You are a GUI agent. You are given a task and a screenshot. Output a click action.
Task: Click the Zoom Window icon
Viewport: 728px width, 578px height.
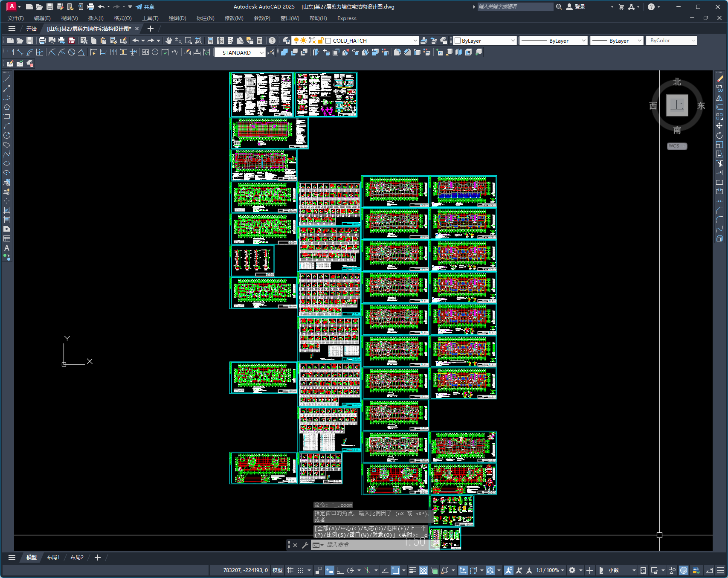pos(188,41)
